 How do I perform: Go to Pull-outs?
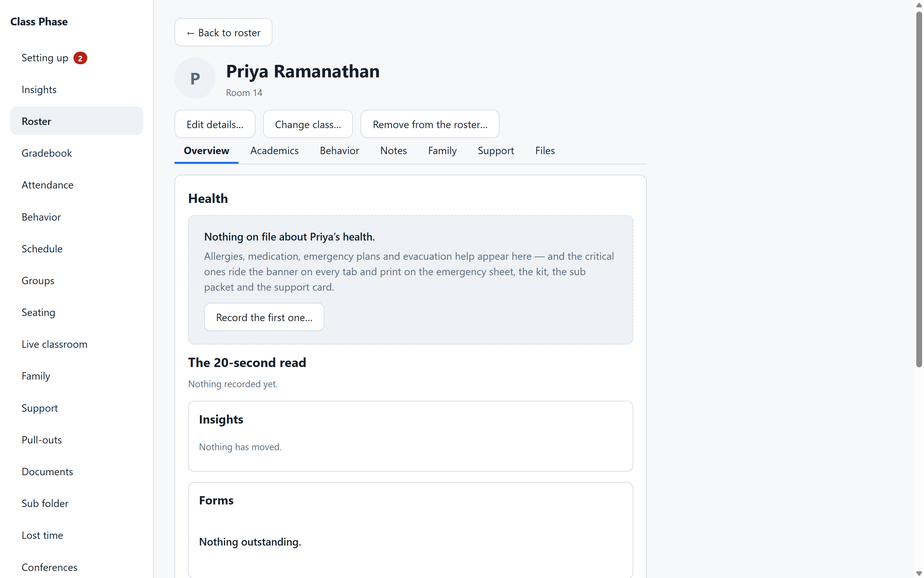coord(77,440)
